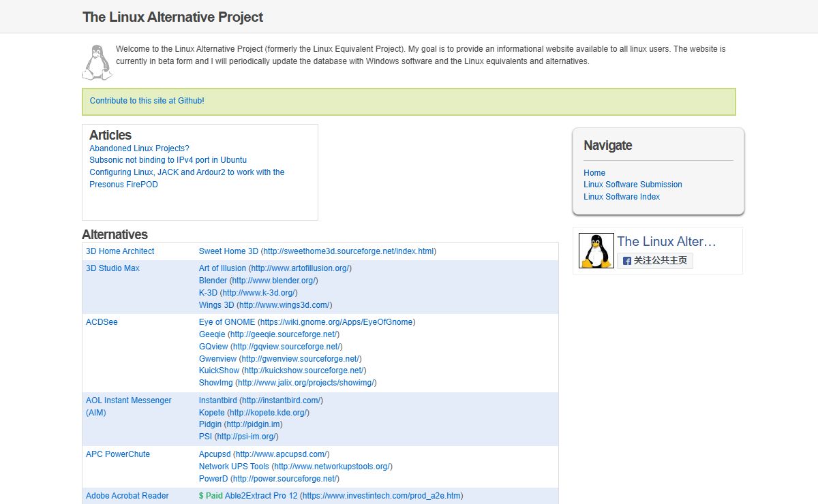Open Able2Extract Pro 12 link
Image resolution: width=818 pixels, height=504 pixels.
pyautogui.click(x=261, y=496)
